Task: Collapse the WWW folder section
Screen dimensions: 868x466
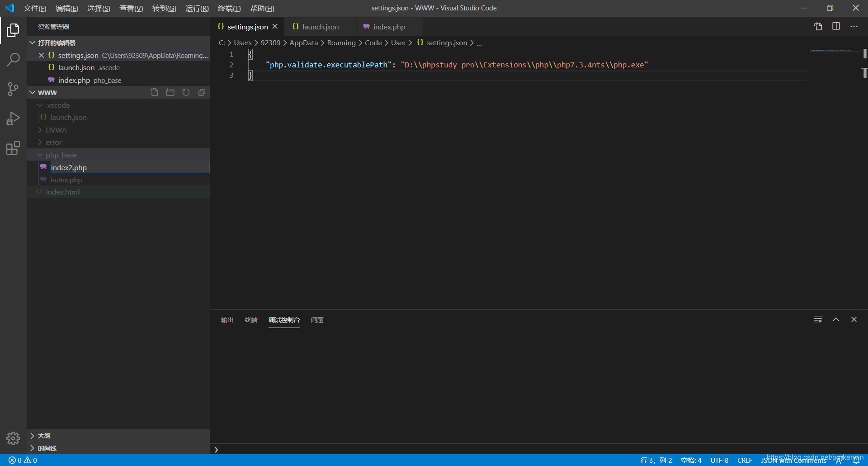Action: tap(33, 92)
